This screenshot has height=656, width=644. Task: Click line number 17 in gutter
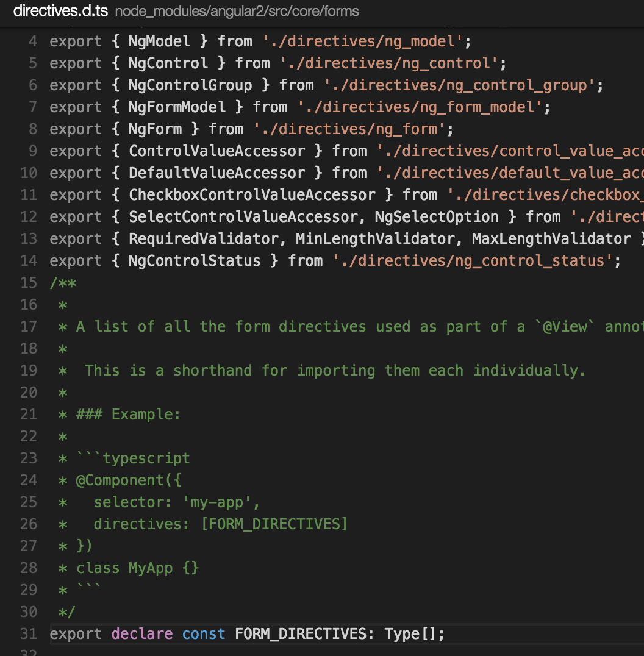(x=29, y=326)
